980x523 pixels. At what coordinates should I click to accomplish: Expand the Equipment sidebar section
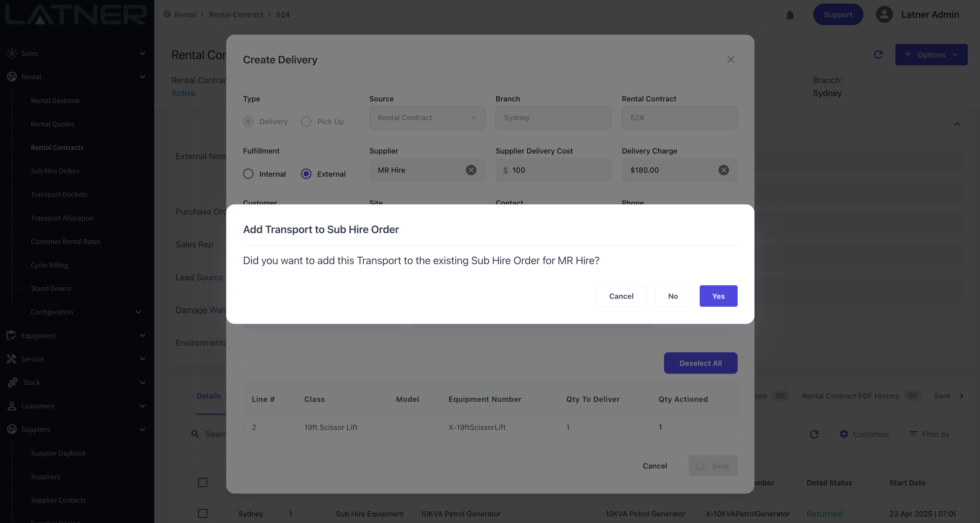point(76,335)
